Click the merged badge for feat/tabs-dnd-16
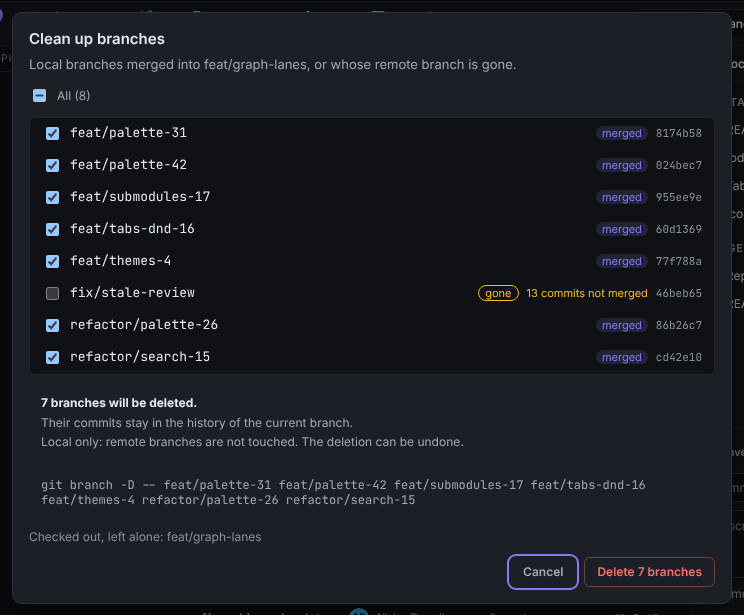This screenshot has height=615, width=744. (x=622, y=229)
